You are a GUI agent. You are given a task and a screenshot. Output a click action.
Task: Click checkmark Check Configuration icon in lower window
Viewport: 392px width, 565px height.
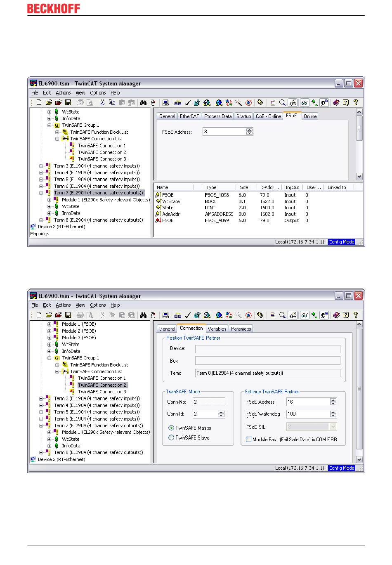pyautogui.click(x=187, y=315)
